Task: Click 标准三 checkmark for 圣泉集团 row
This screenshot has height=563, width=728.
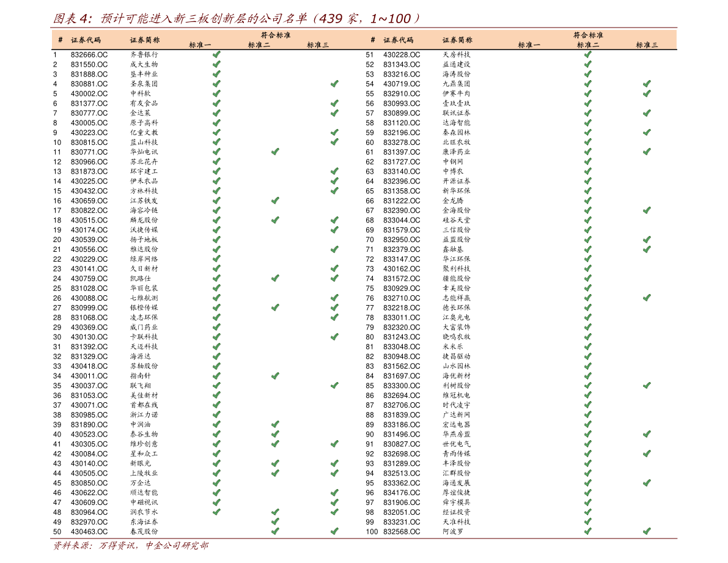Action: pyautogui.click(x=334, y=84)
